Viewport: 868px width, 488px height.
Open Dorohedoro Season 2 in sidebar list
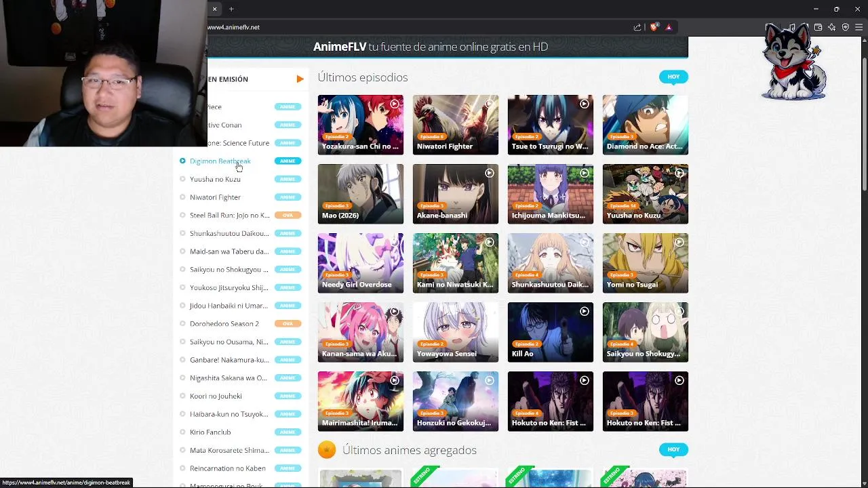click(224, 323)
